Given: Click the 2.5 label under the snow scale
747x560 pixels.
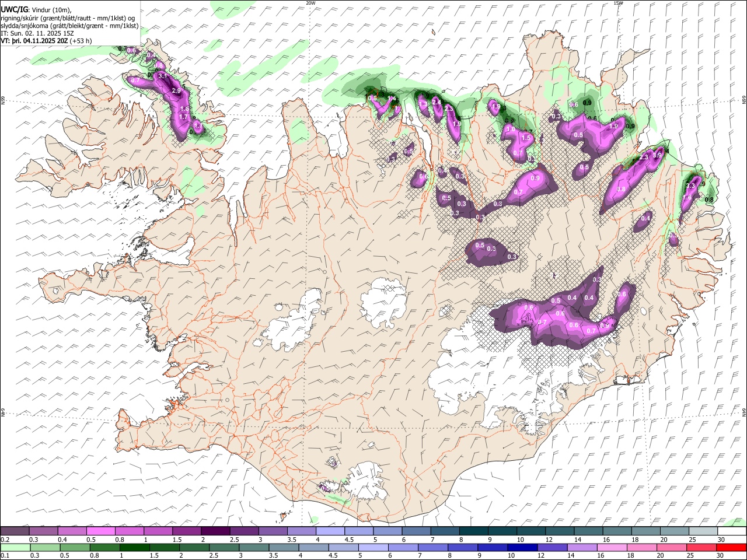Looking at the screenshot, I should click(234, 540).
